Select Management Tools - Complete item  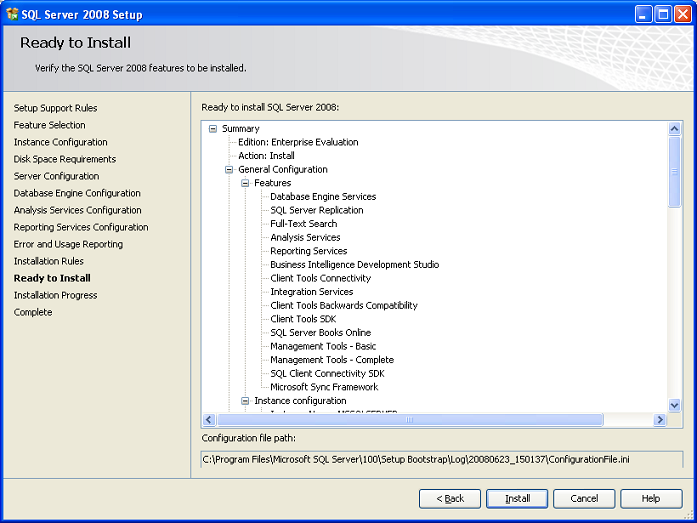click(x=332, y=360)
